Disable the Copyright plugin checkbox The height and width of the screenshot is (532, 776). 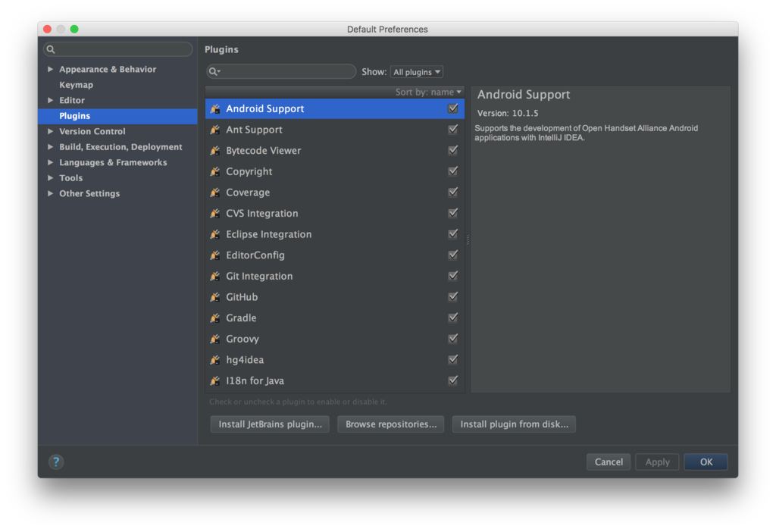coord(453,171)
